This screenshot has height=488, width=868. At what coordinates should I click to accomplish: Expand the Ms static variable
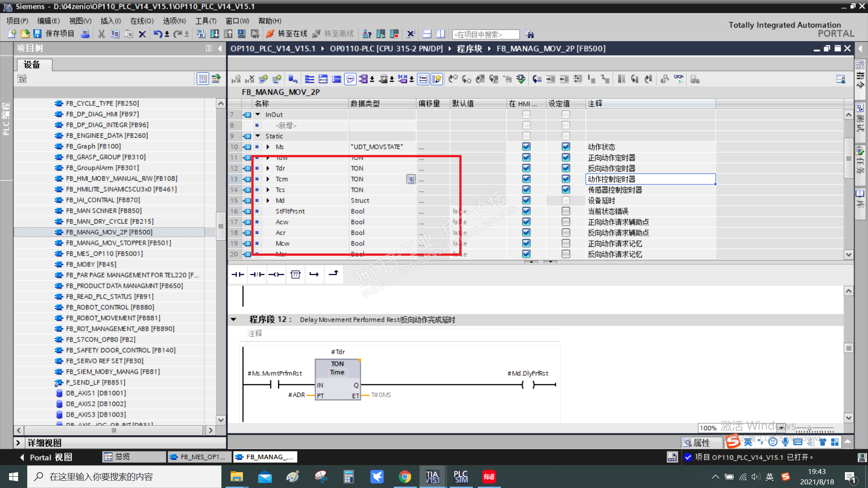[268, 147]
